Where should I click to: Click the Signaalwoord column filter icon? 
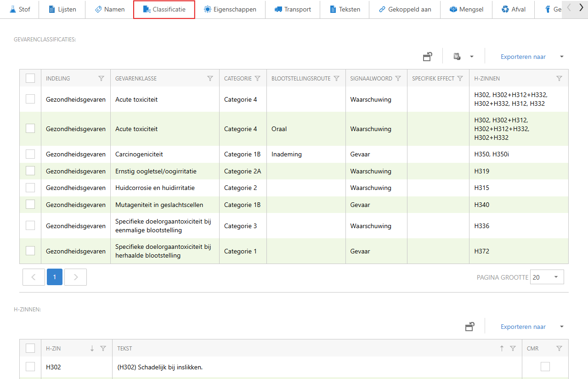398,79
